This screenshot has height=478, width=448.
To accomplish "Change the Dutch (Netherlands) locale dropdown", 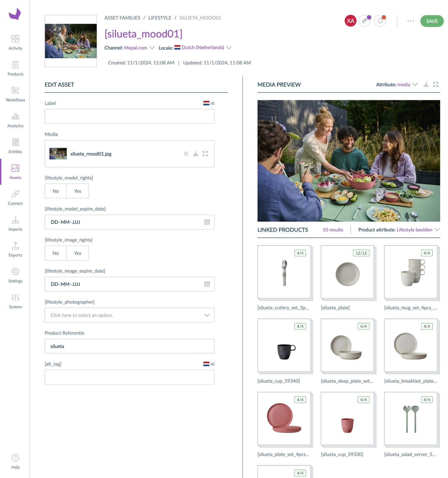I will pyautogui.click(x=206, y=48).
